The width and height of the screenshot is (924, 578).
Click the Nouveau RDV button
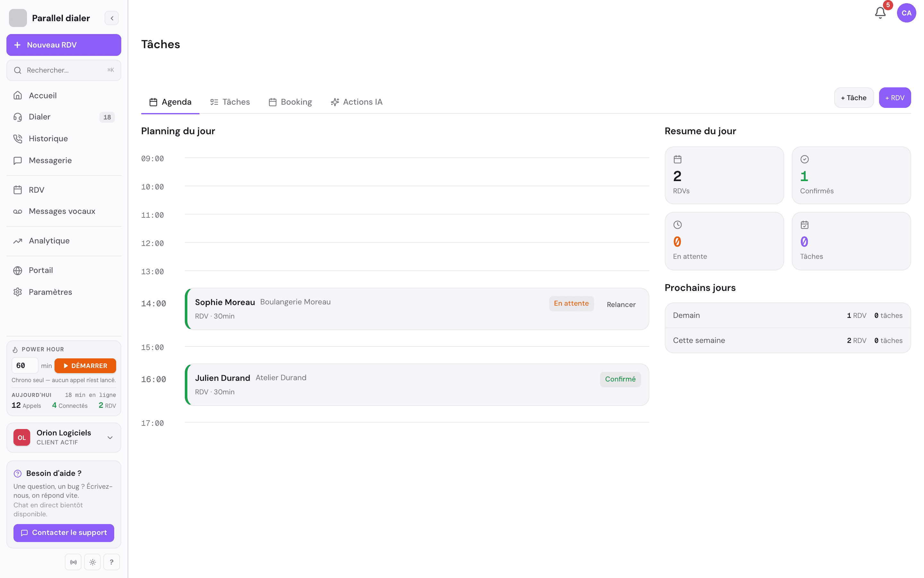(64, 45)
